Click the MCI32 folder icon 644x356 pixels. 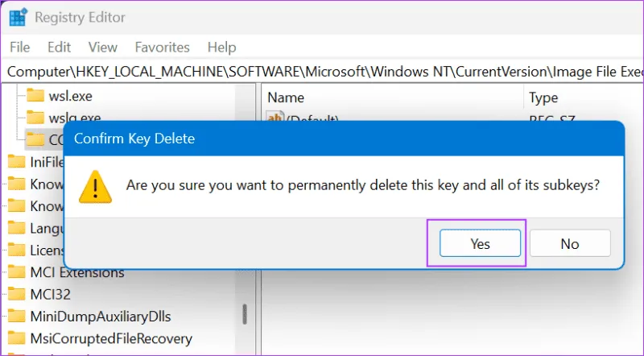click(16, 294)
